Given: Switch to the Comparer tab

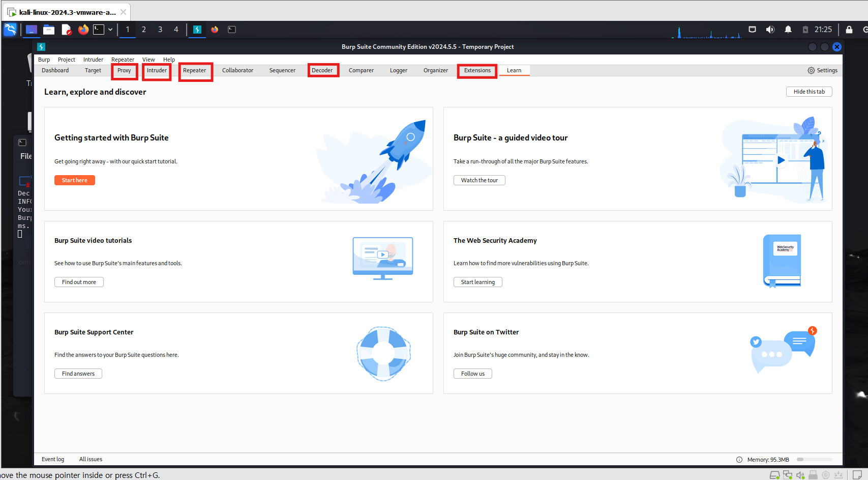Looking at the screenshot, I should [x=361, y=70].
